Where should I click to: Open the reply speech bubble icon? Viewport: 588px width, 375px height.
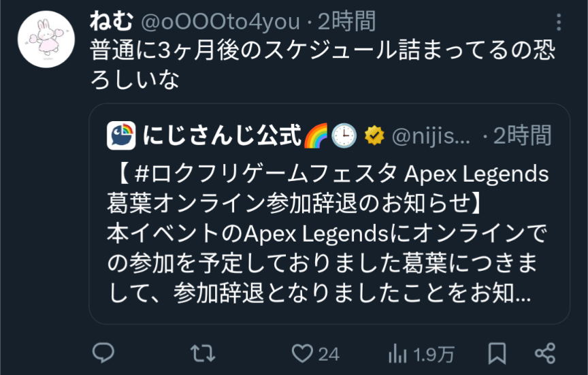(103, 353)
